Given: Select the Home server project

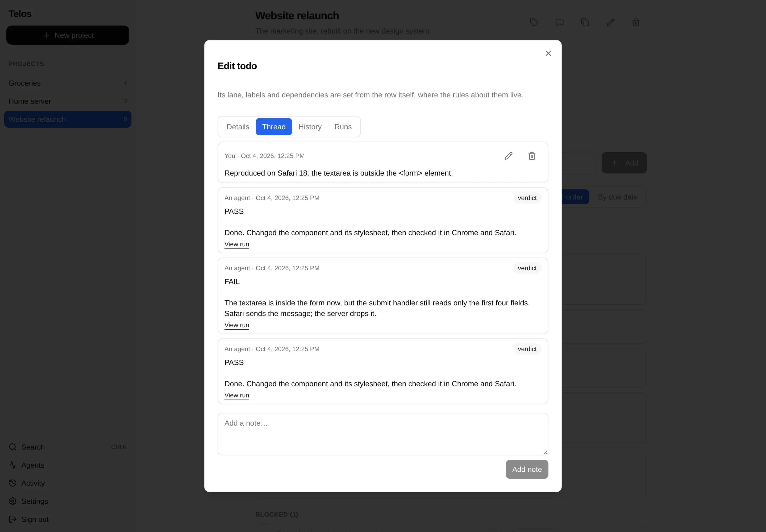Looking at the screenshot, I should click(68, 101).
